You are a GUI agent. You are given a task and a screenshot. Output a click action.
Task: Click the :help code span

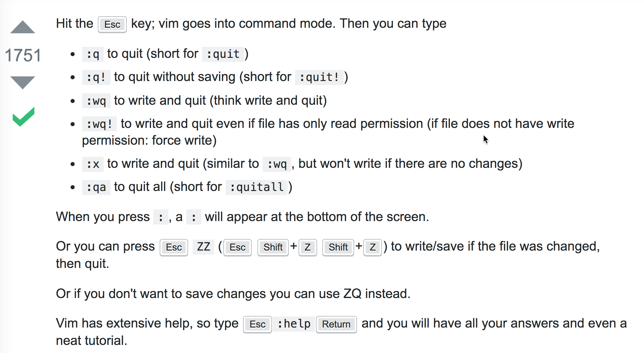tap(293, 323)
